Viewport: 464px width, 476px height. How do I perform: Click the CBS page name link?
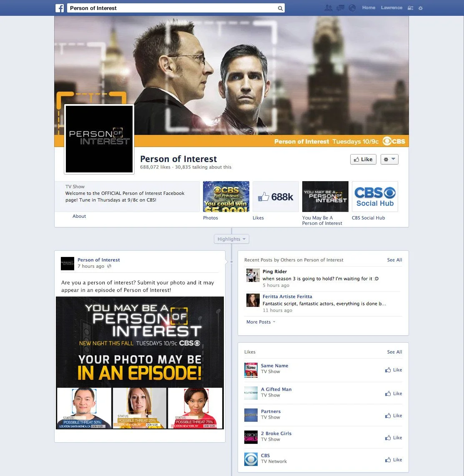tap(265, 455)
